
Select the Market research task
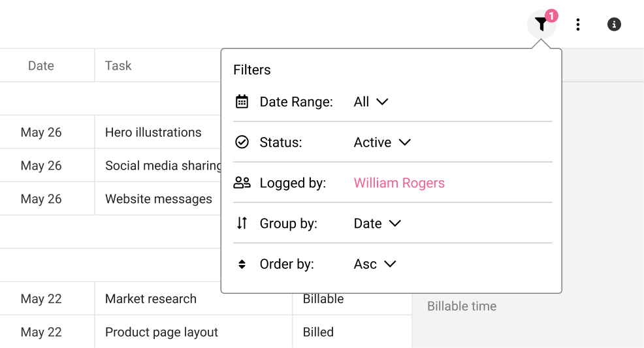151,299
